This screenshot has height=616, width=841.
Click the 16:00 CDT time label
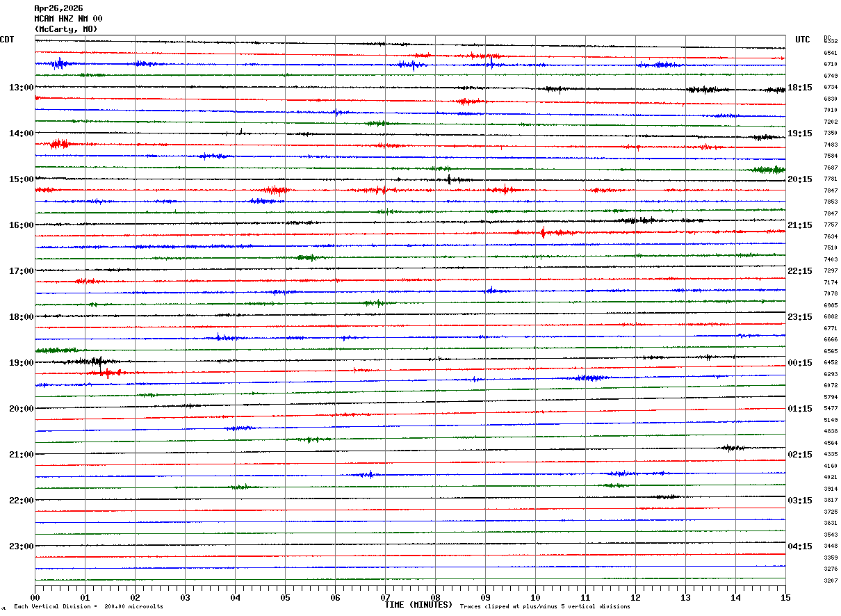click(x=21, y=225)
